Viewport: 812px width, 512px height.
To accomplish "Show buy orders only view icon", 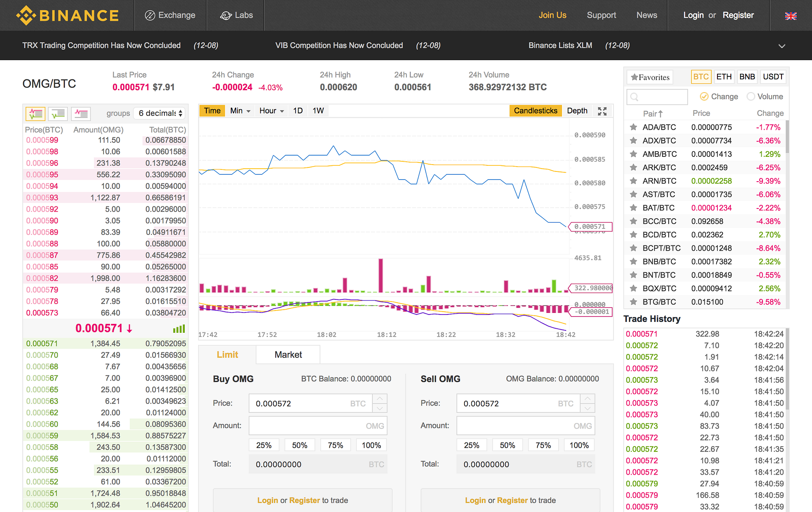I will point(58,113).
